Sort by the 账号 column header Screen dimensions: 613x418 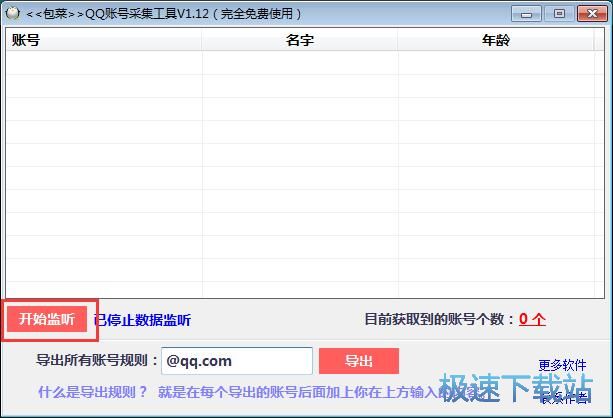104,40
